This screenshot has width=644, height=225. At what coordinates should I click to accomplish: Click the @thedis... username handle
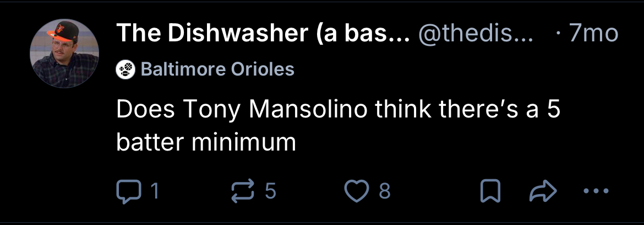(477, 34)
